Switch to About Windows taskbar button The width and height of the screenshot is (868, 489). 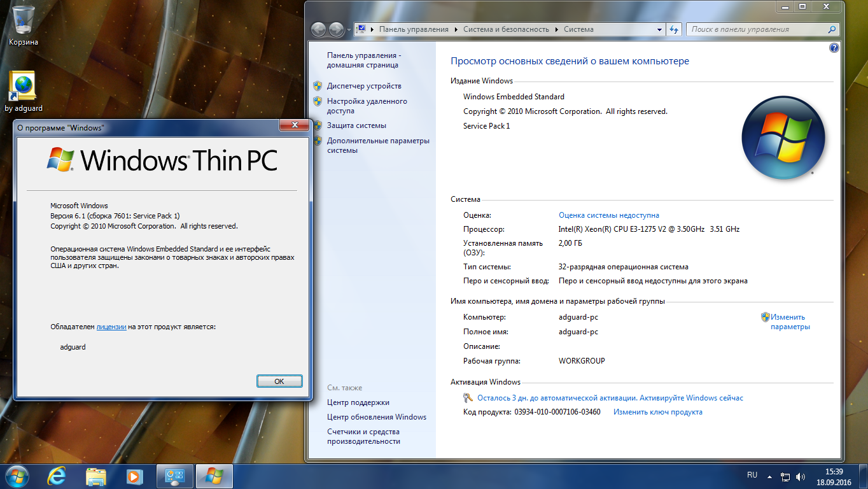214,476
